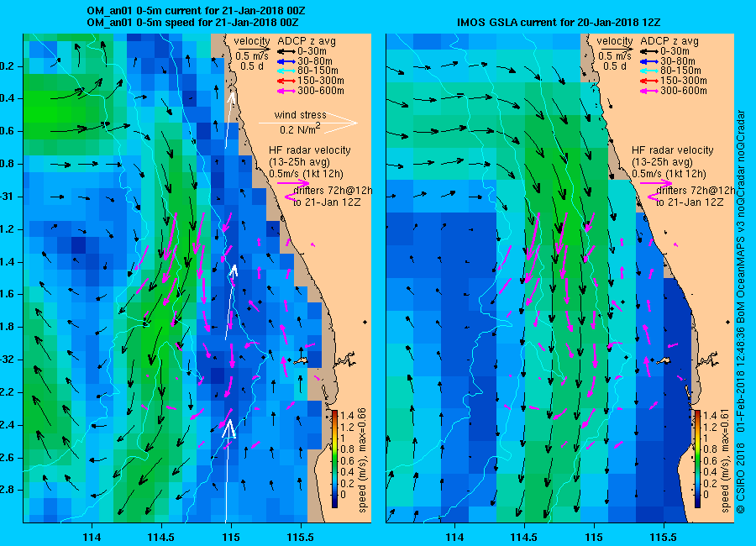The height and width of the screenshot is (546, 756).
Task: Click the drifters chevron symbol in right panel
Action: tap(654, 197)
